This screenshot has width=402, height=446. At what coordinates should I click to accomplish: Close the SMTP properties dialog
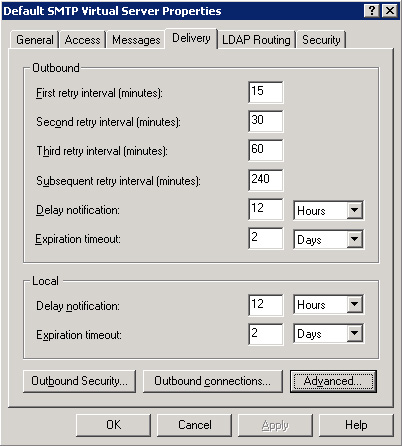click(389, 11)
